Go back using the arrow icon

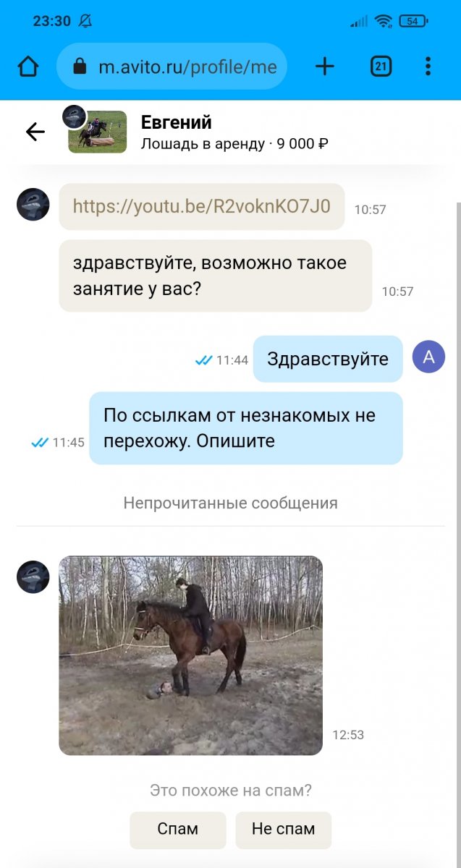[x=35, y=131]
